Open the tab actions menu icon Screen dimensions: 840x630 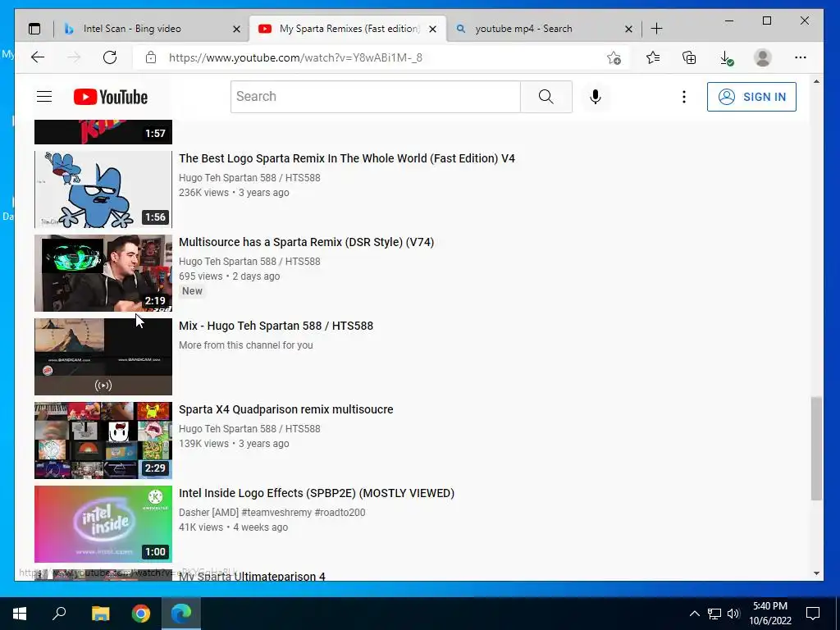point(34,29)
